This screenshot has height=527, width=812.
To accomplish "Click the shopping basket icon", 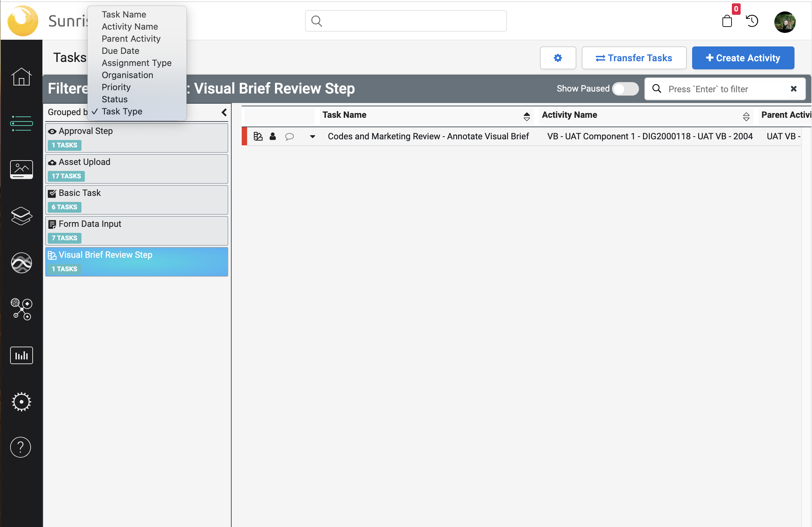I will tap(727, 21).
